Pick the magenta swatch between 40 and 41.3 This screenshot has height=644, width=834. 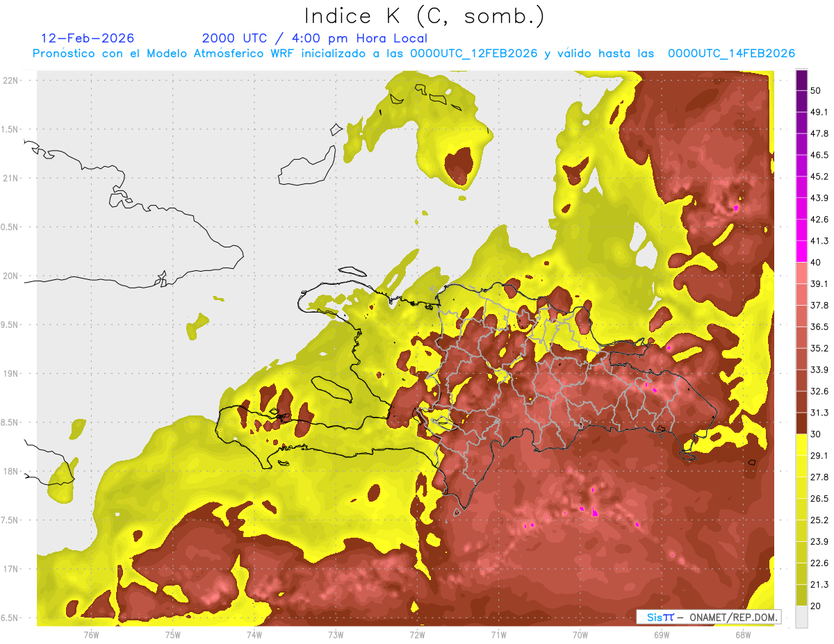[x=801, y=251]
